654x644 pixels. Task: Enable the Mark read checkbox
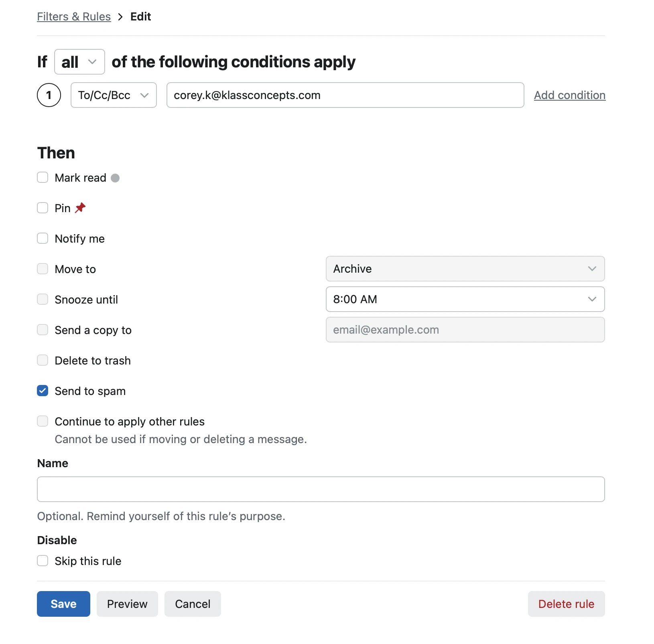pyautogui.click(x=43, y=178)
